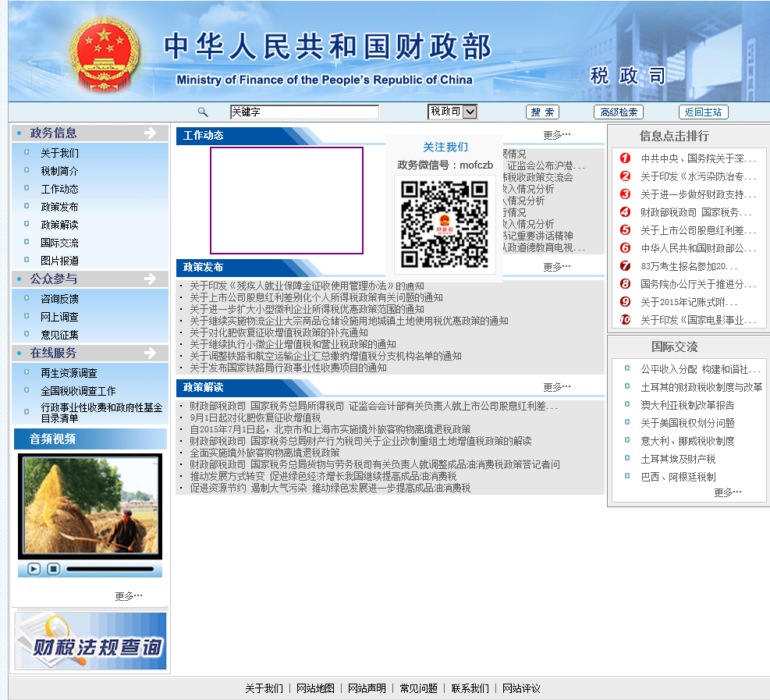
Task: Open 土耳其的财政税收制度与改革 link
Action: (702, 387)
